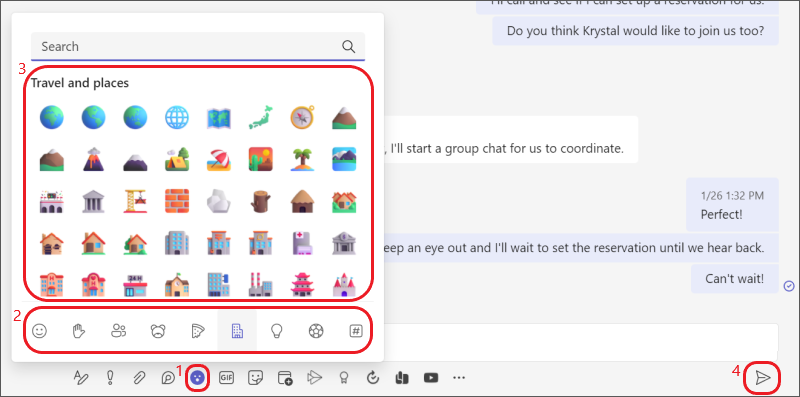The height and width of the screenshot is (397, 800).
Task: Choose the bank building emoji
Action: pyautogui.click(x=344, y=243)
